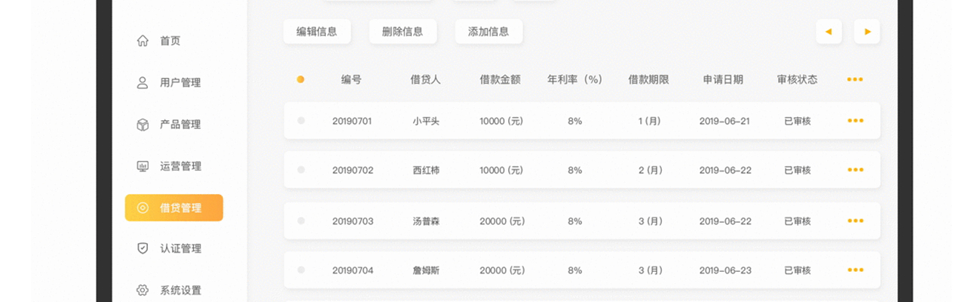Image resolution: width=980 pixels, height=302 pixels.
Task: Go to previous page with left arrow
Action: click(x=828, y=31)
